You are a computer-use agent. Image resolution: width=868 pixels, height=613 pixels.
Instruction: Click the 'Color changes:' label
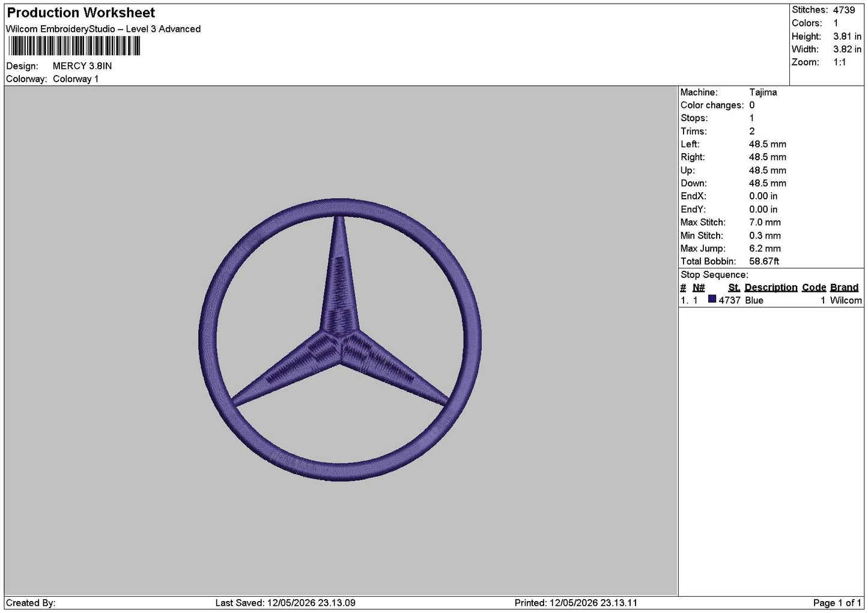[x=712, y=106]
